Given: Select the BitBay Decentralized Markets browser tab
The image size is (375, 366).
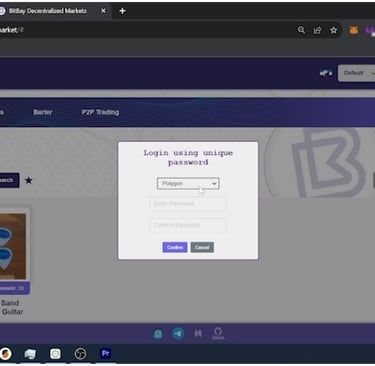Looking at the screenshot, I should coord(48,11).
